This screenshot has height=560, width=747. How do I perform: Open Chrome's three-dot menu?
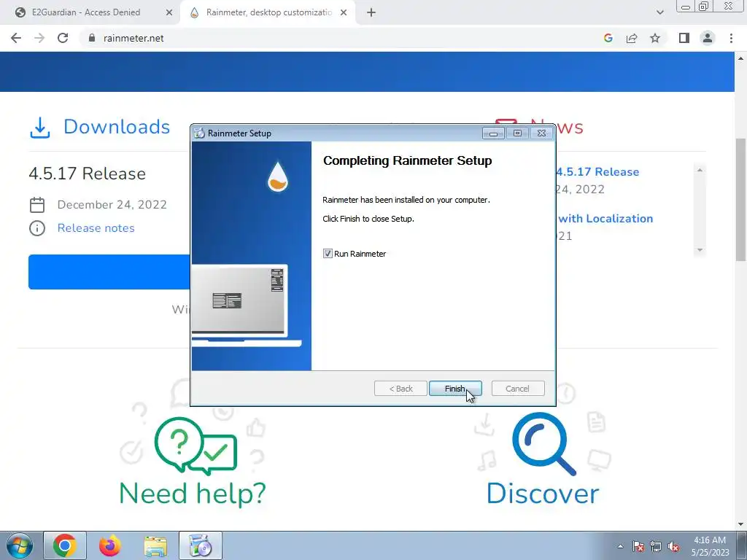click(x=731, y=38)
